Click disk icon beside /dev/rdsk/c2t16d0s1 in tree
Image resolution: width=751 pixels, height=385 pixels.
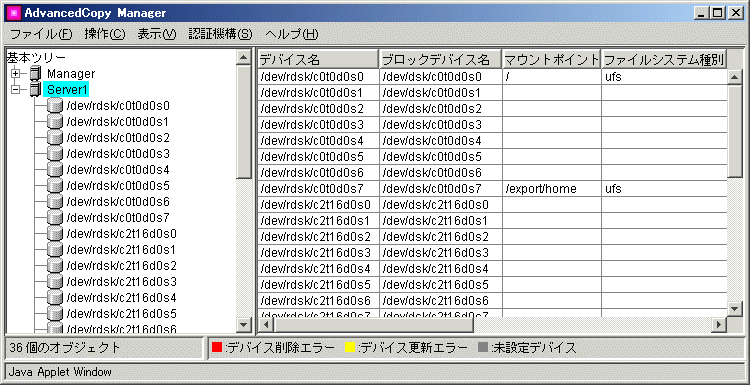pos(55,249)
